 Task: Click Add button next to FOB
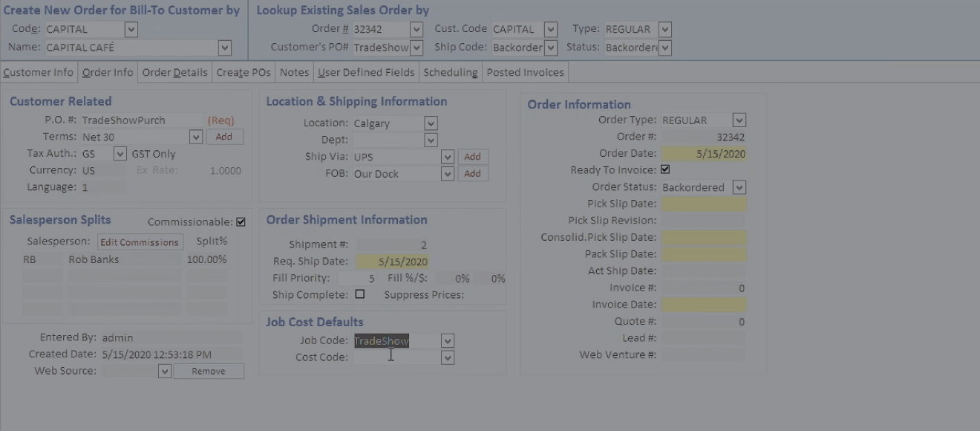point(472,174)
